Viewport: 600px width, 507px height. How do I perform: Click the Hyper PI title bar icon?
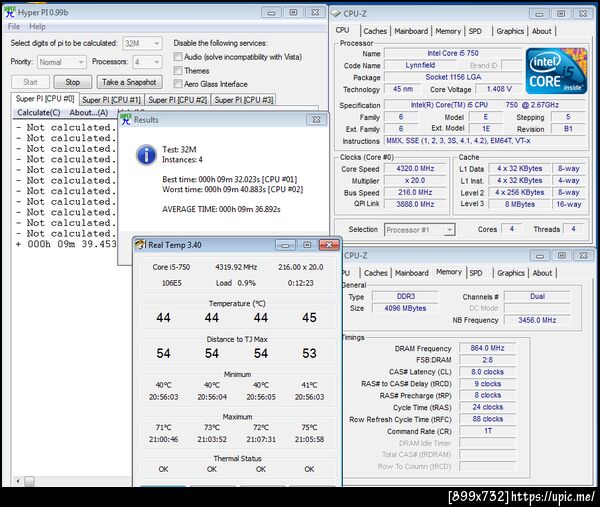coord(11,10)
